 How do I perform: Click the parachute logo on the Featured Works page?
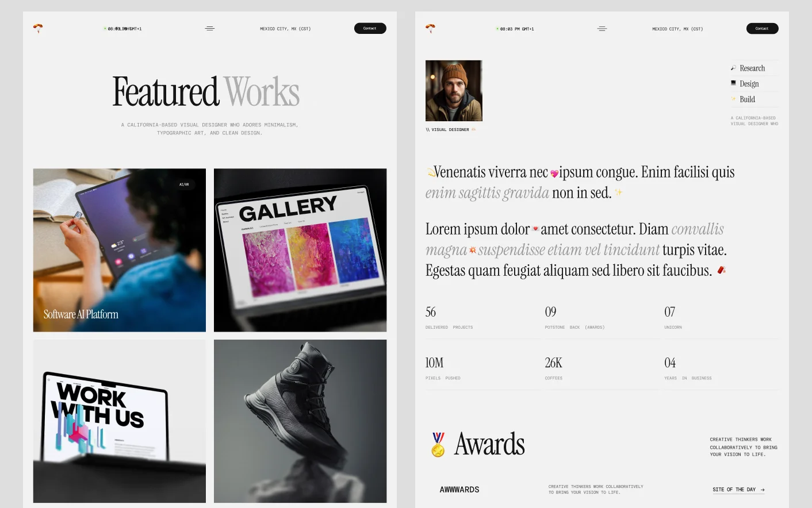38,28
